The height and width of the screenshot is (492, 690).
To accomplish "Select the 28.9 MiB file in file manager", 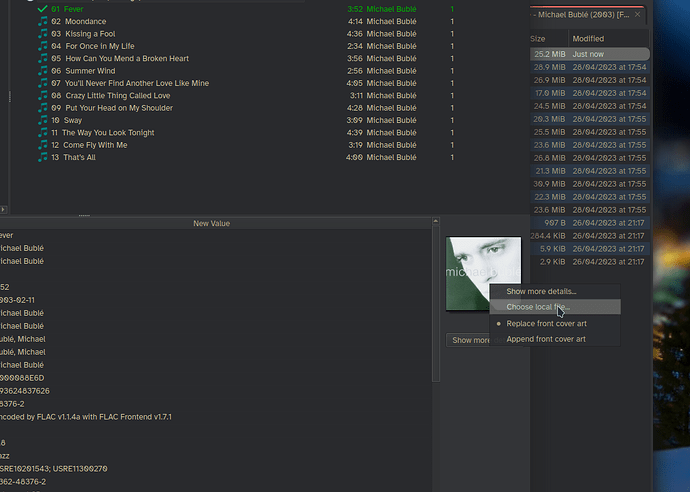I will point(590,67).
